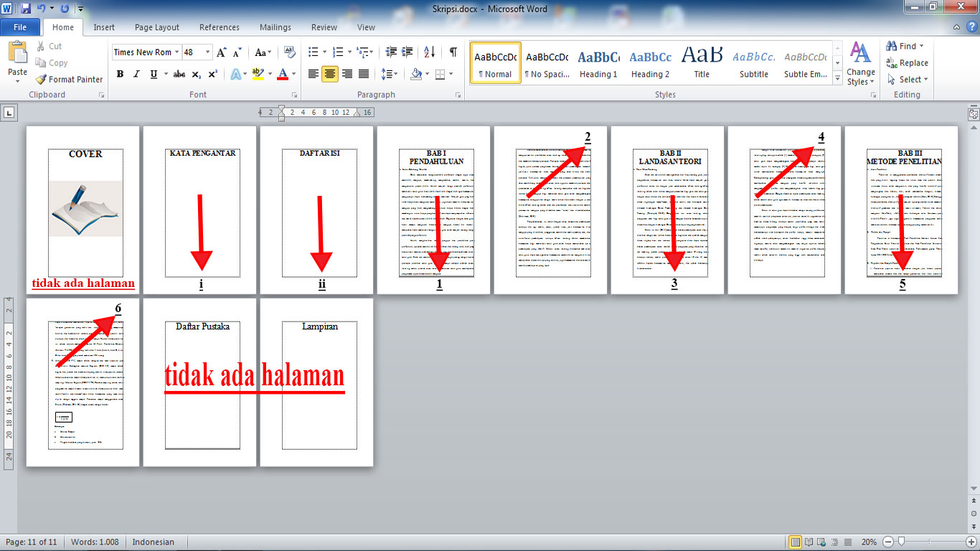Click the Zoom In plus button
Viewport: 980px width, 551px height.
[971, 542]
